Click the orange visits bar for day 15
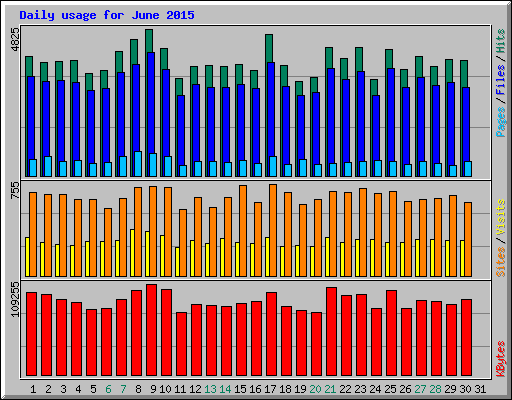 [x=243, y=231]
